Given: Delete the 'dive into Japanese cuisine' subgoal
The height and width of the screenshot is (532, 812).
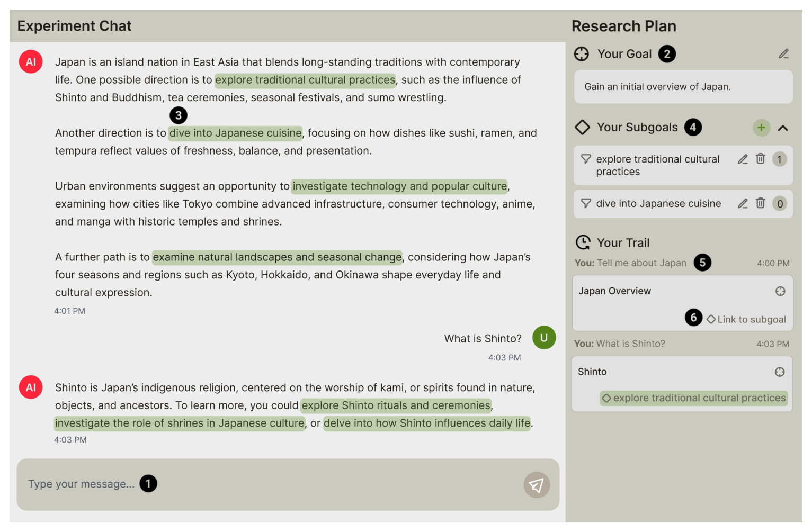Looking at the screenshot, I should (x=760, y=203).
